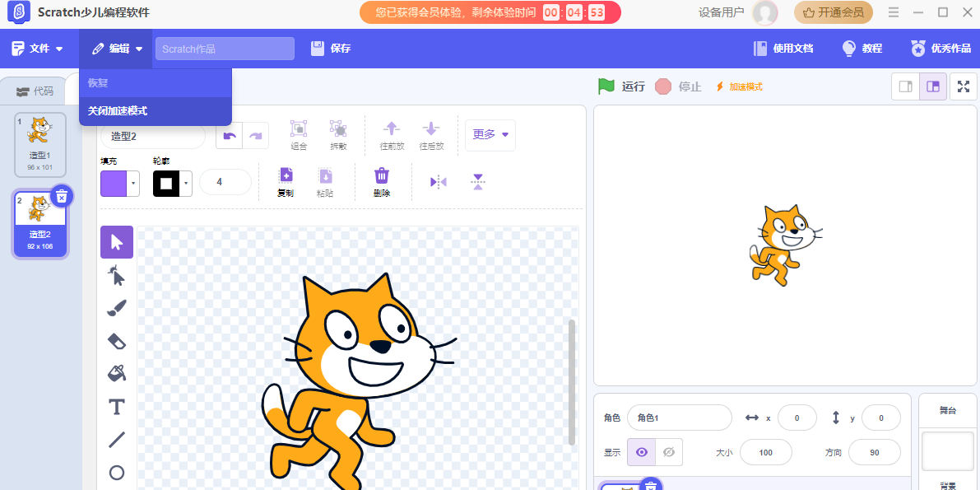980x490 pixels.
Task: Pick the Line drawing tool
Action: [x=117, y=440]
